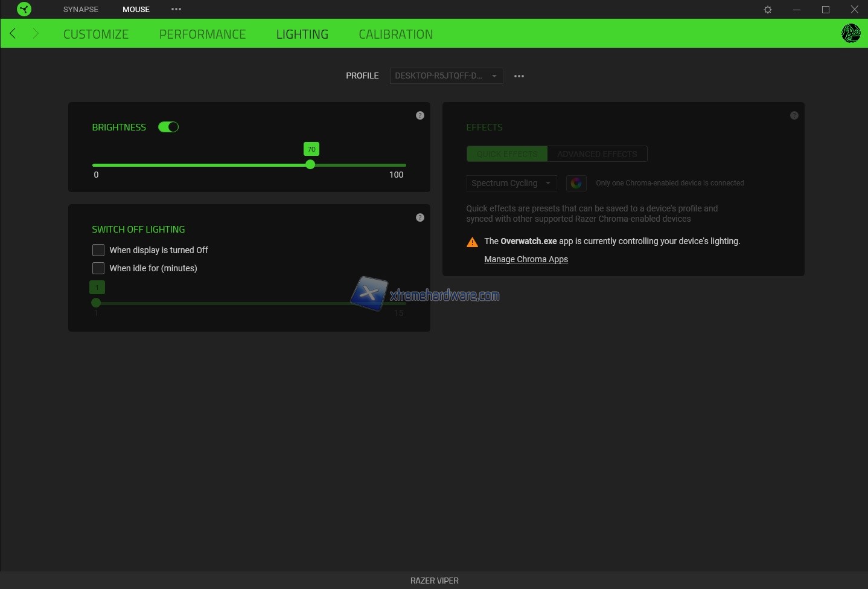Switch to the Performance tab
Screen dimensions: 868x589
[202, 34]
